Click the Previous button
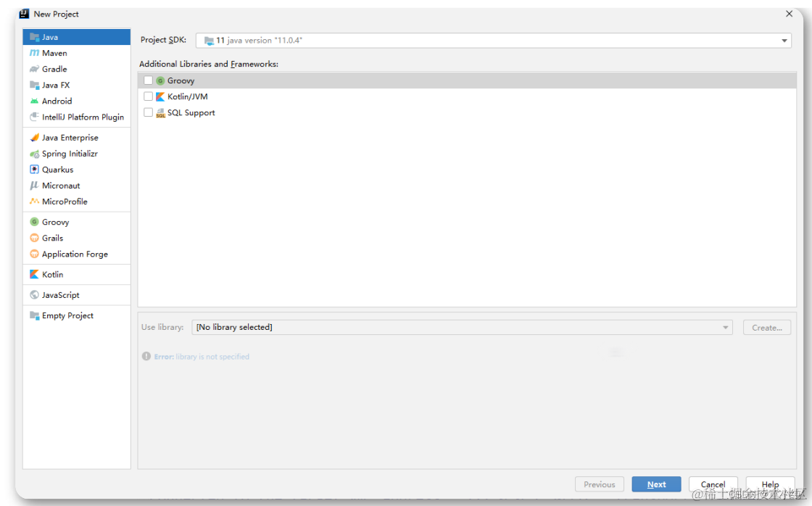Image resolution: width=812 pixels, height=506 pixels. [x=599, y=484]
